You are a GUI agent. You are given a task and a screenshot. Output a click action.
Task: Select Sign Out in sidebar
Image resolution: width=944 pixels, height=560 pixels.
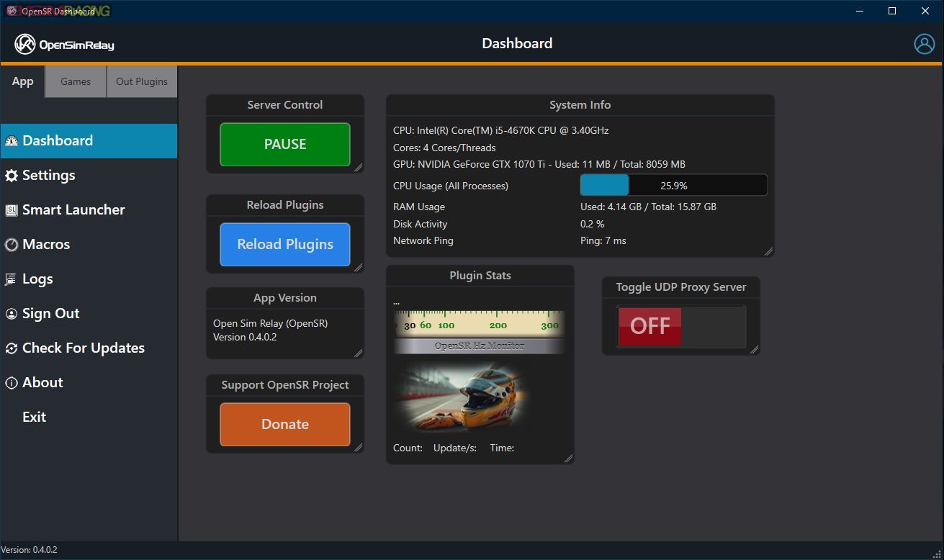pyautogui.click(x=89, y=314)
